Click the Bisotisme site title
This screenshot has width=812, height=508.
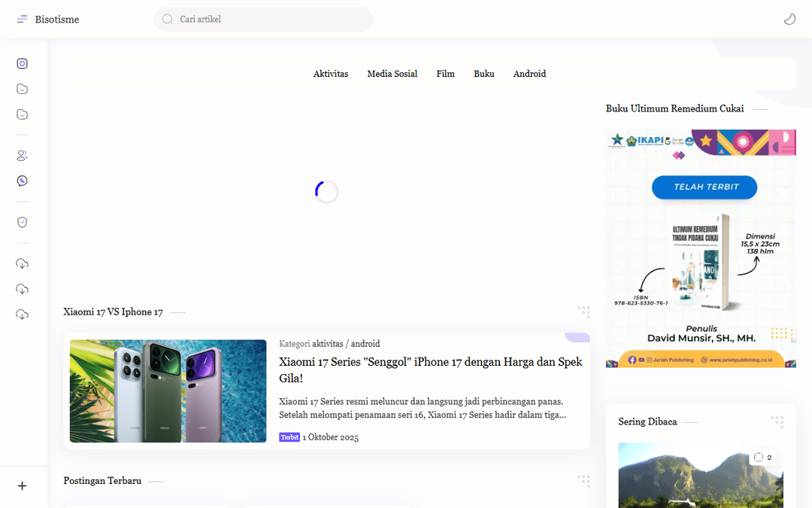point(57,19)
